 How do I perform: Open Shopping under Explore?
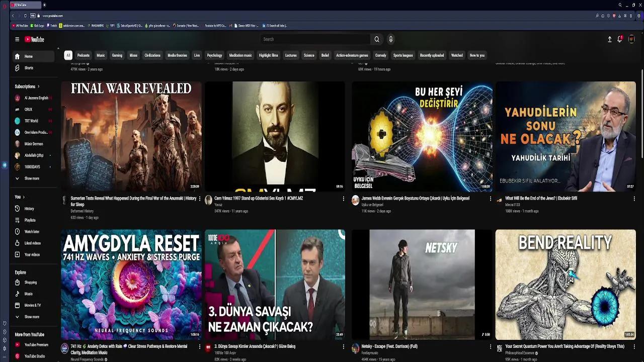(x=34, y=283)
